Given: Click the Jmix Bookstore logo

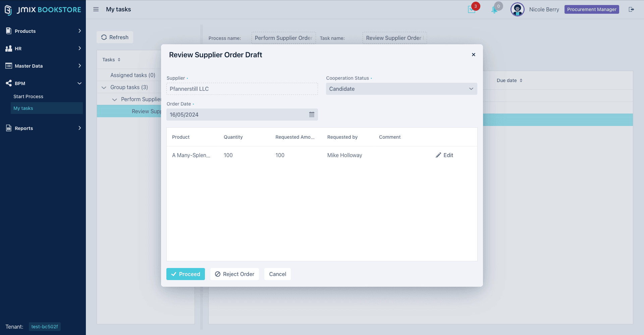Looking at the screenshot, I should (43, 10).
